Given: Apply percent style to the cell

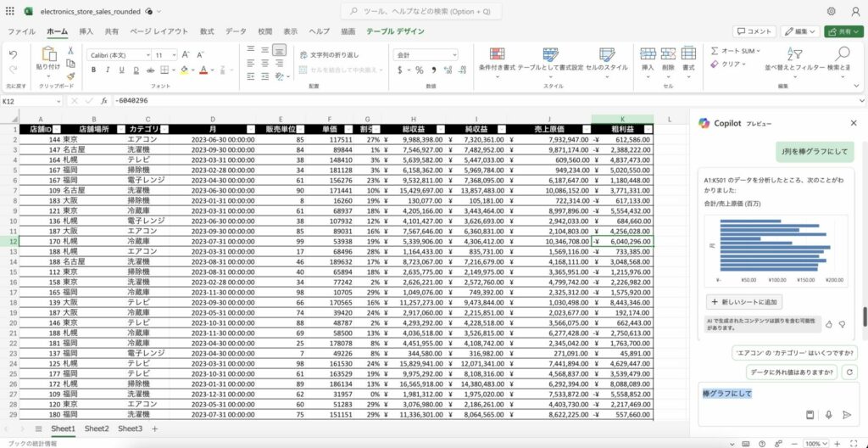Looking at the screenshot, I should 419,70.
